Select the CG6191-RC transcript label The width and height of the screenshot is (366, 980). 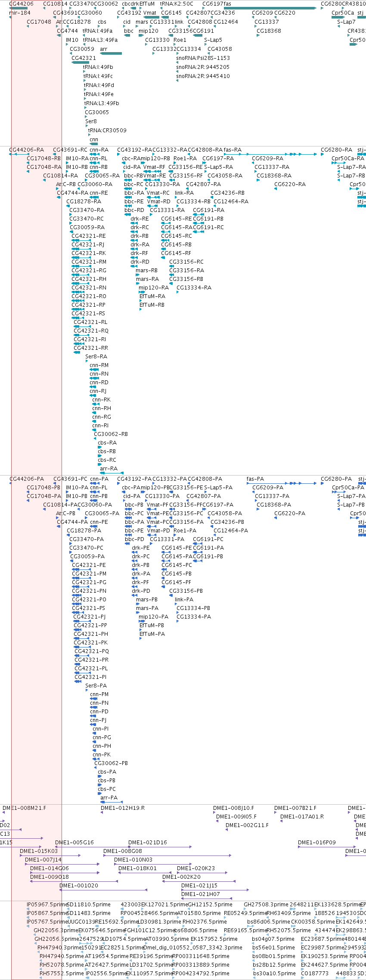tap(208, 227)
